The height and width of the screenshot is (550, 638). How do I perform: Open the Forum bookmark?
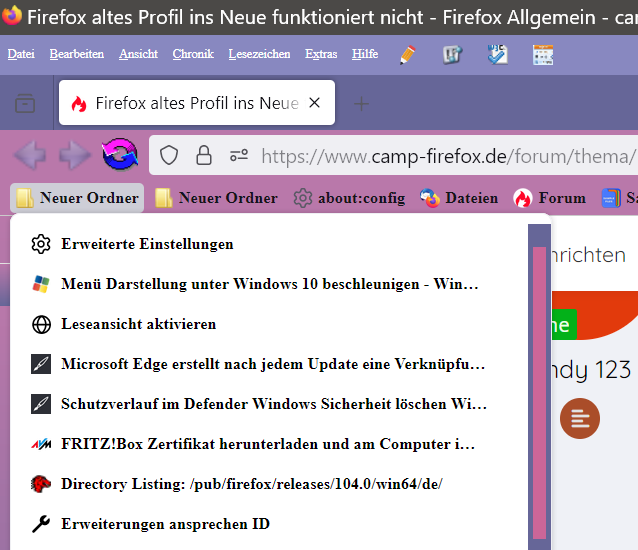[x=550, y=198]
